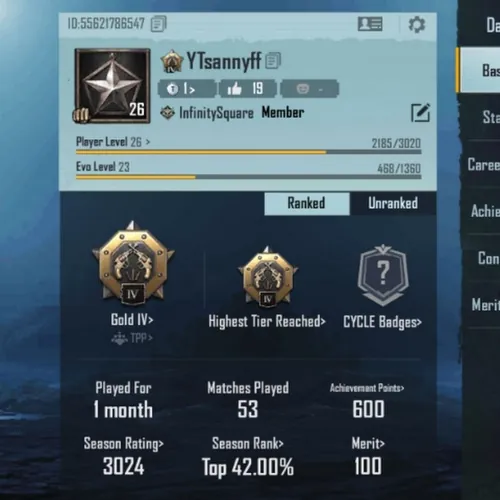
Task: Open the popularity coin counter
Action: click(x=187, y=89)
